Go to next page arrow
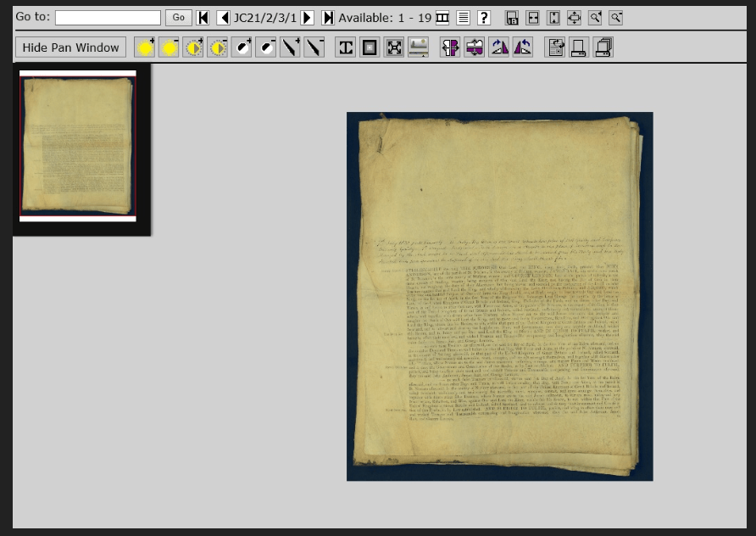Image resolution: width=756 pixels, height=536 pixels. (x=308, y=18)
